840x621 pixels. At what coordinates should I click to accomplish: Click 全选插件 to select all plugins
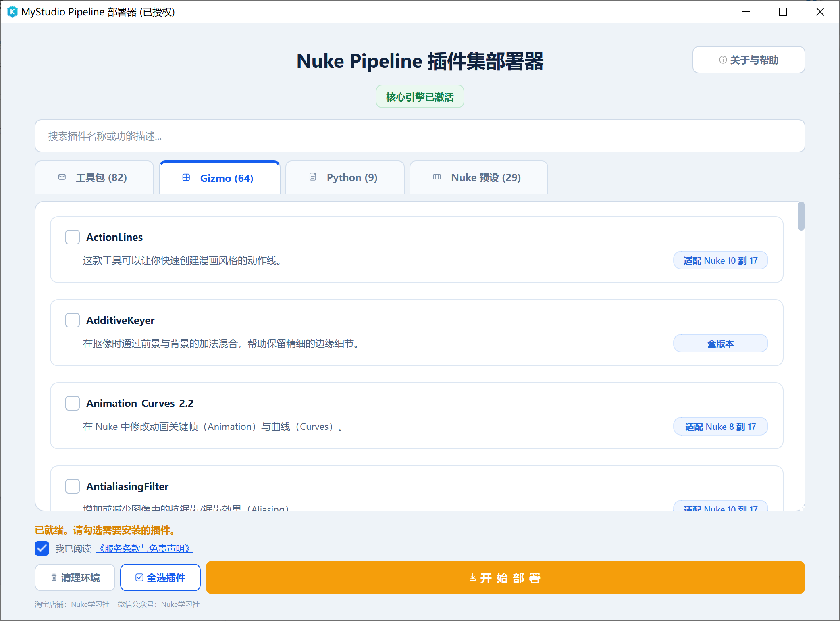point(160,577)
